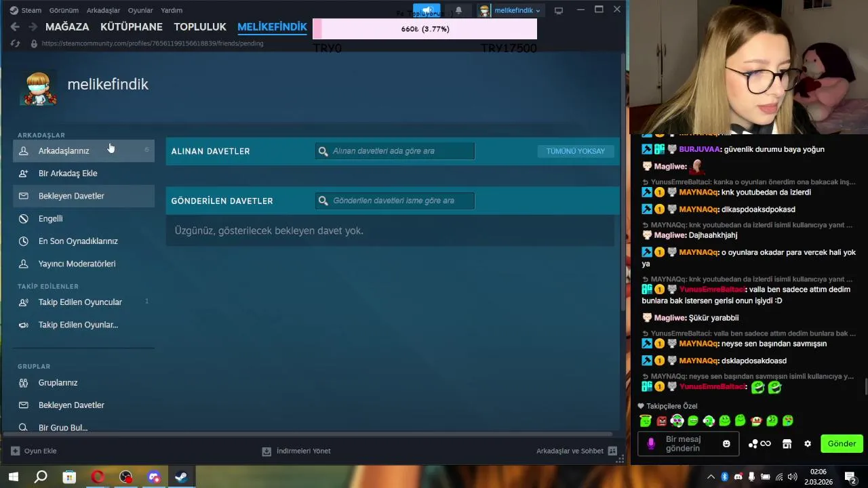Open Takip Edilen Oyuncular
This screenshot has height=488, width=868.
tap(83, 302)
